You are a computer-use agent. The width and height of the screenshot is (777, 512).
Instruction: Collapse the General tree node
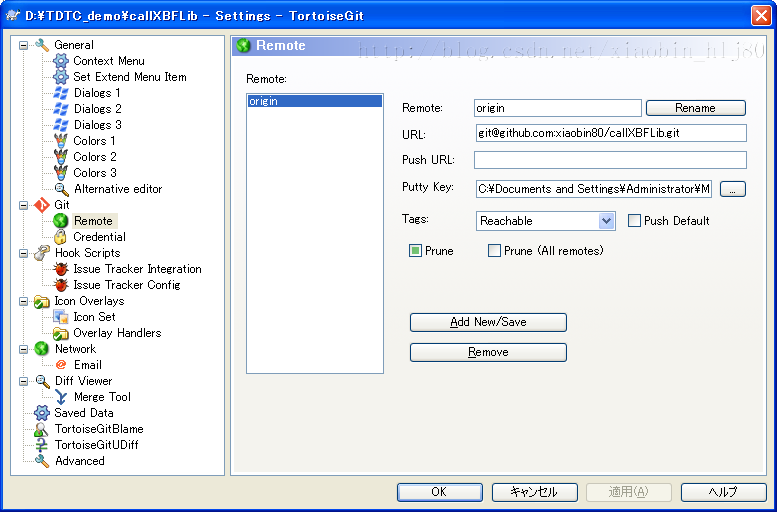[23, 46]
